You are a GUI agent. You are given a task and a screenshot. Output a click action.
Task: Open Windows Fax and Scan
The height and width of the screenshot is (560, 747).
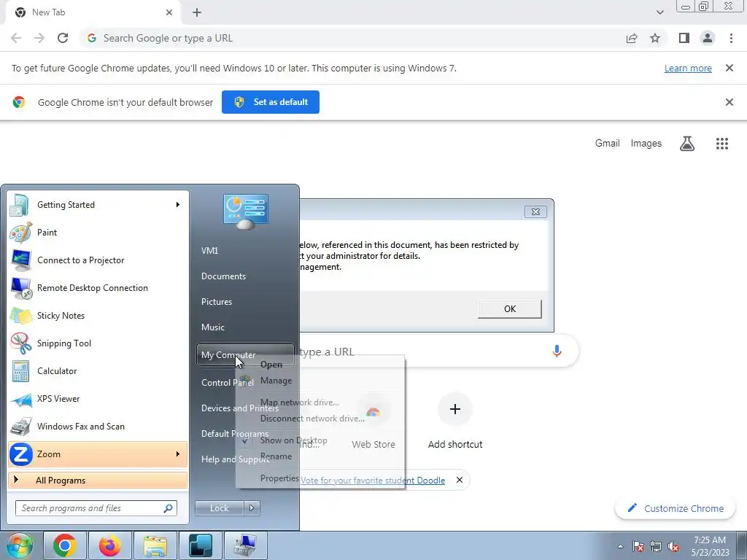pyautogui.click(x=98, y=427)
